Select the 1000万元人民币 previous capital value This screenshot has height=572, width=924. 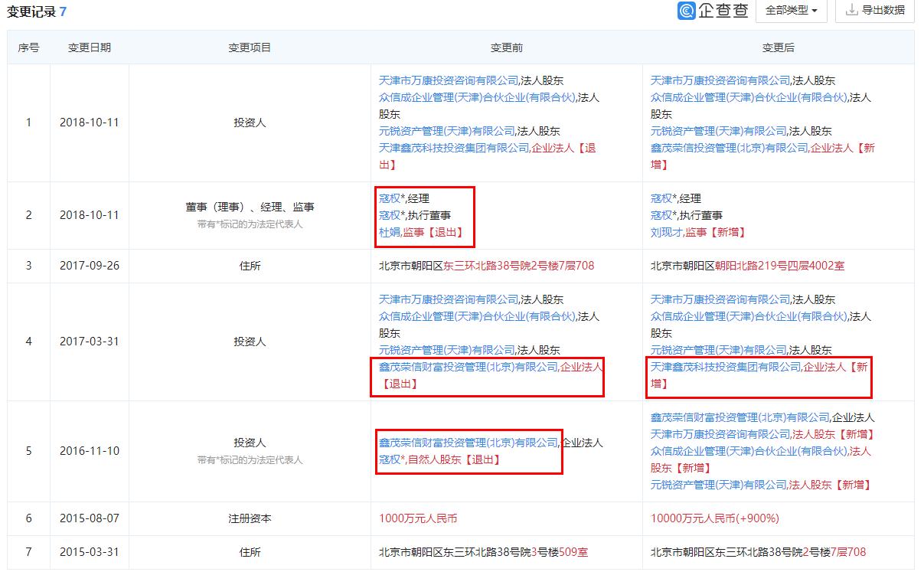coord(418,518)
